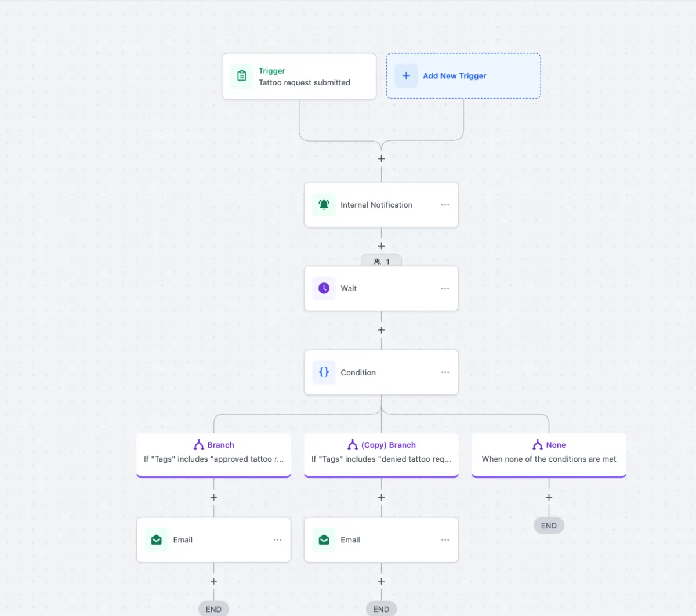The width and height of the screenshot is (696, 616).
Task: Add a step below the None branch
Action: (549, 497)
